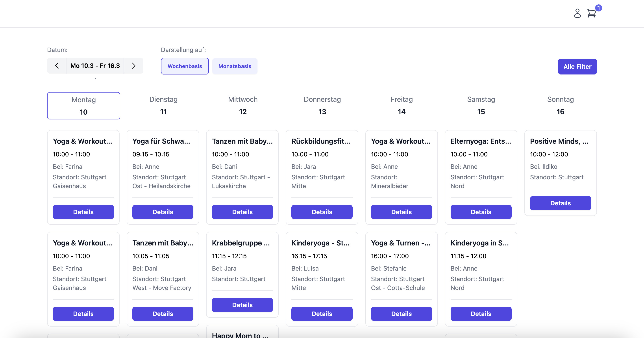Go to next week arrow
The width and height of the screenshot is (644, 338).
click(133, 66)
